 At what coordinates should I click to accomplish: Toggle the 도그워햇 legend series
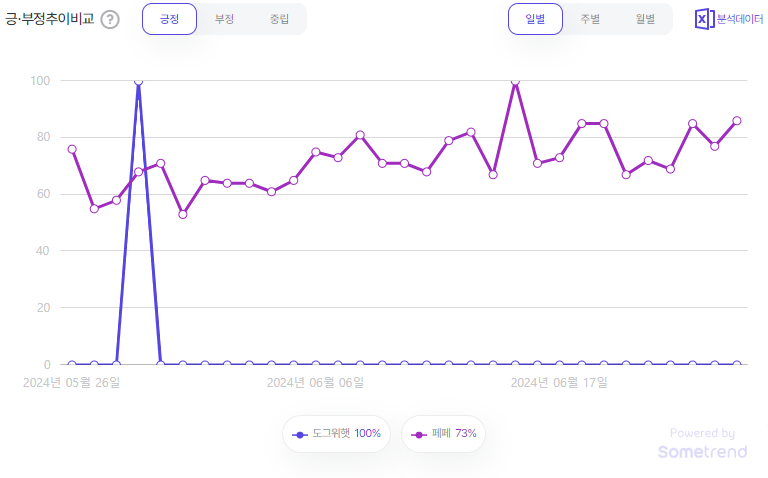(x=337, y=434)
